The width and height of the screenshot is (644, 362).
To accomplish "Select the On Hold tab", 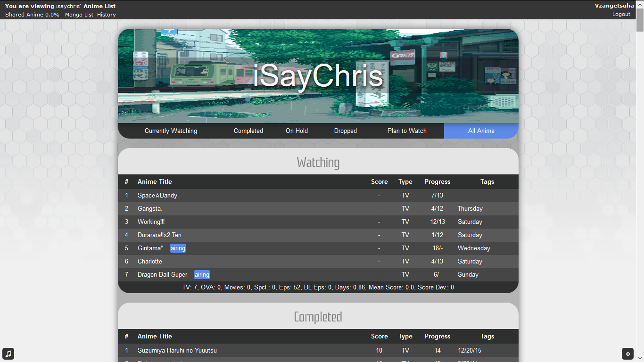I will [x=297, y=131].
